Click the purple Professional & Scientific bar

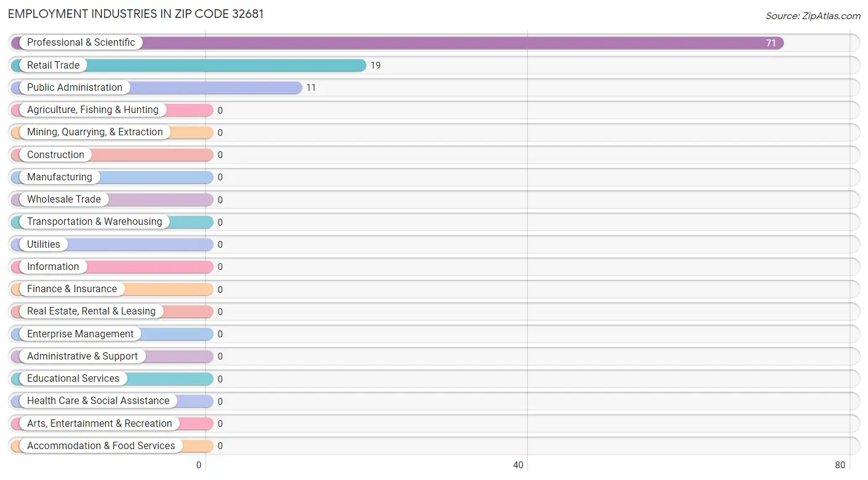(x=398, y=43)
